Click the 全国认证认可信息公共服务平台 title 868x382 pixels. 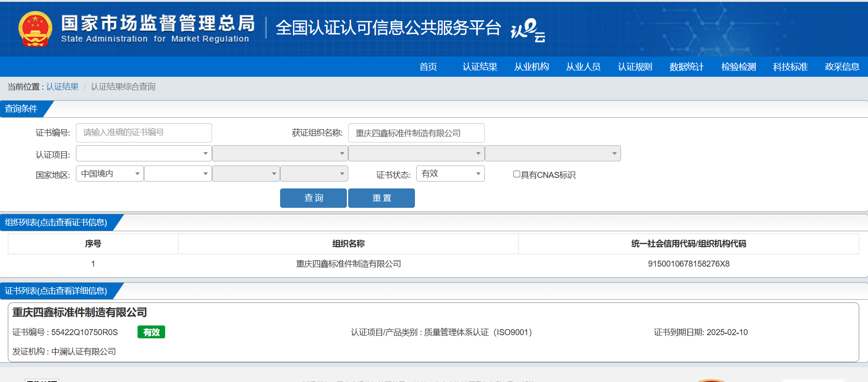[x=388, y=28]
